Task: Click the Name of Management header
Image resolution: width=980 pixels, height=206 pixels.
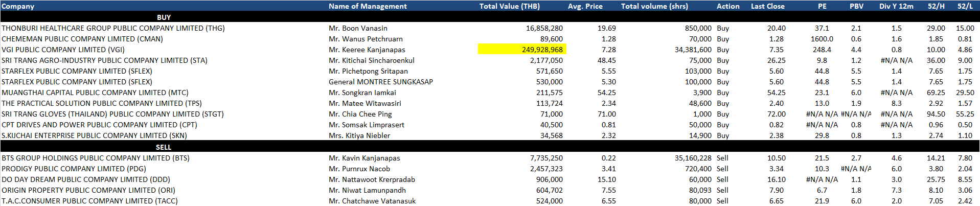Action: pyautogui.click(x=368, y=6)
